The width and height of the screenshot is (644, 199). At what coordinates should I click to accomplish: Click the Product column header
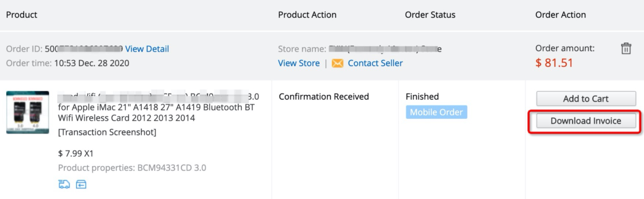tap(22, 15)
